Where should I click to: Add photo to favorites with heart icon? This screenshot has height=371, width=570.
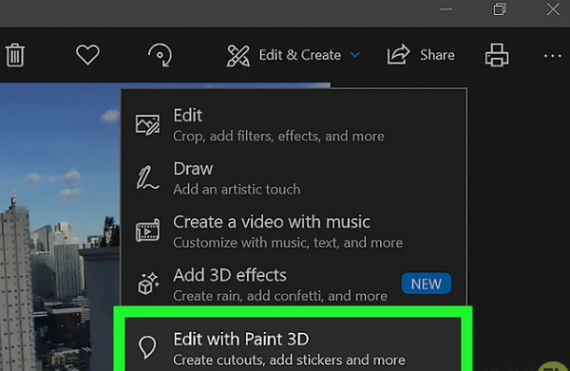(x=87, y=55)
